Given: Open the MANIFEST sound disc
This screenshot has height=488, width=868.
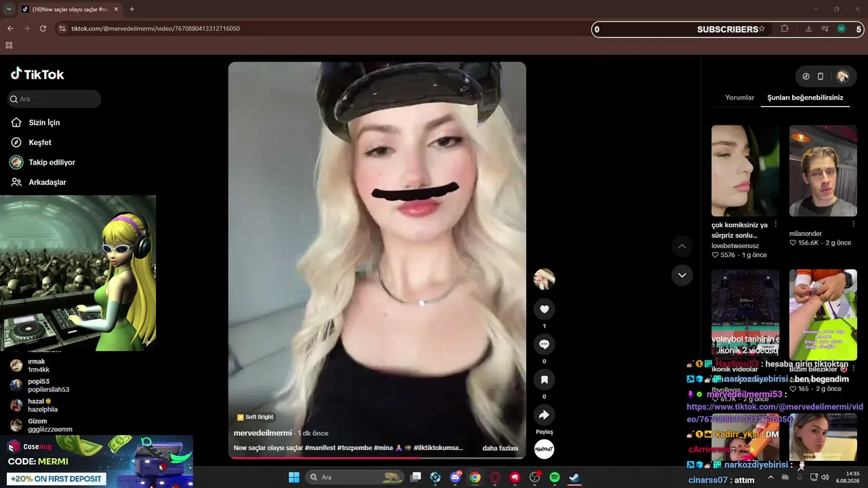Looking at the screenshot, I should coord(544,449).
